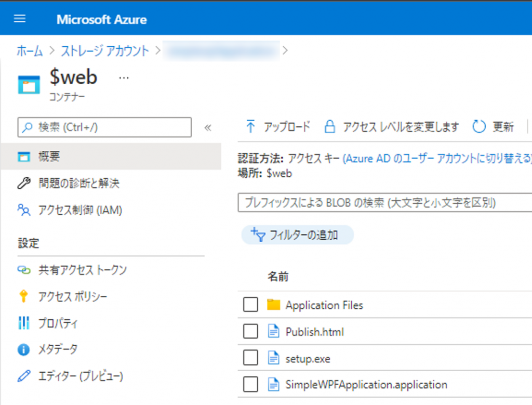The image size is (532, 405).
Task: Tick the setup.exe checkbox
Action: point(250,358)
